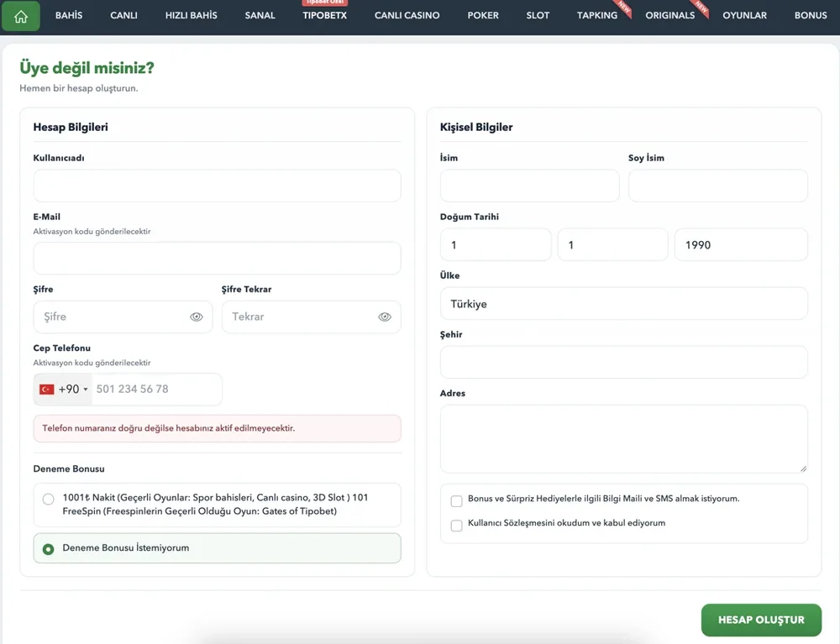Click the 'Üye değil misiniz?' heading
Viewport: 840px width, 644px height.
(87, 68)
